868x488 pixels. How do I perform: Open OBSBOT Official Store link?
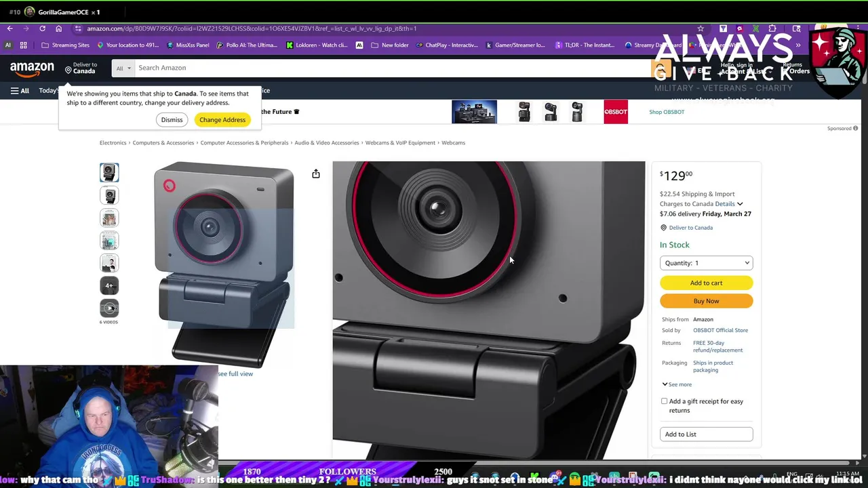click(720, 330)
